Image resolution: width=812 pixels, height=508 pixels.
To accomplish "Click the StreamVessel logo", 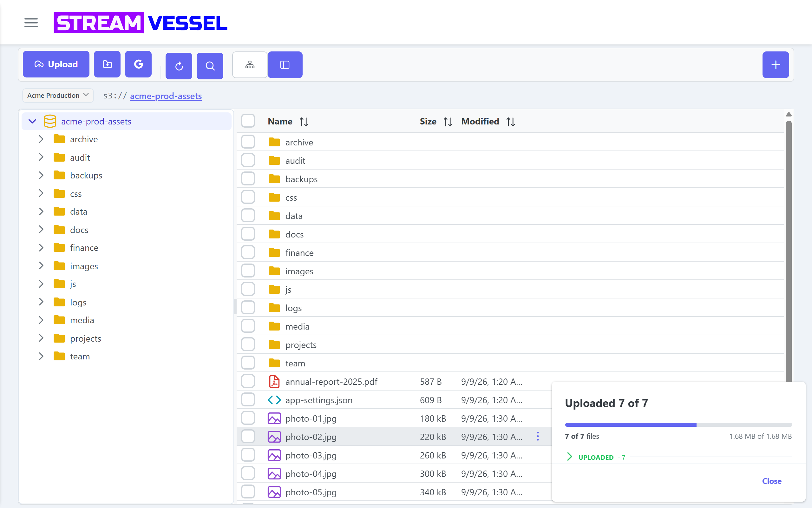I will click(x=141, y=23).
